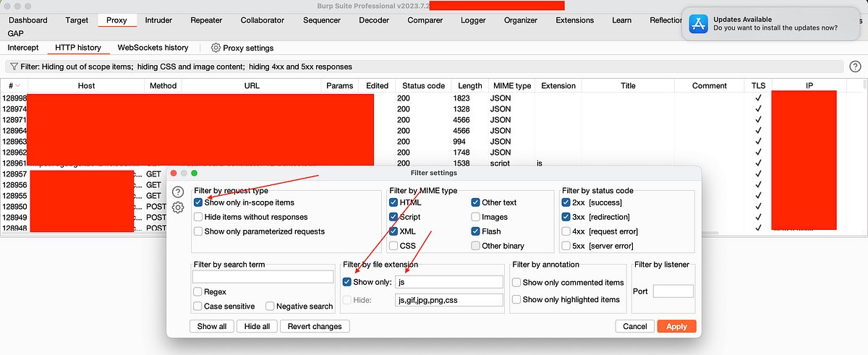This screenshot has height=355, width=868.
Task: Check Show only commented items
Action: click(x=516, y=283)
